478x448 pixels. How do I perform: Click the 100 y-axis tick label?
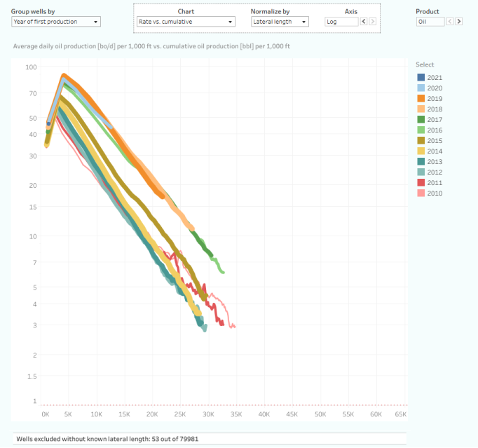pyautogui.click(x=31, y=67)
